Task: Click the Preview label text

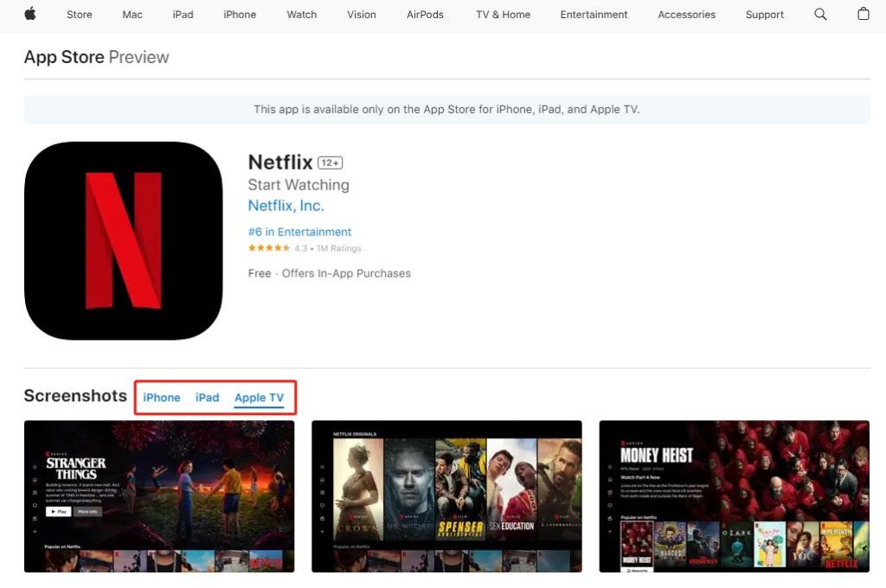Action: point(138,57)
